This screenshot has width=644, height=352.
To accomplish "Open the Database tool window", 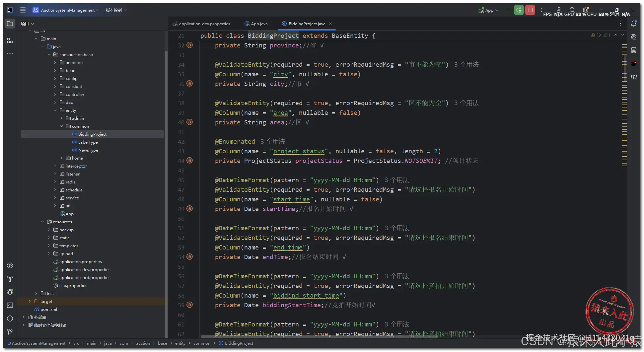I will 634,50.
